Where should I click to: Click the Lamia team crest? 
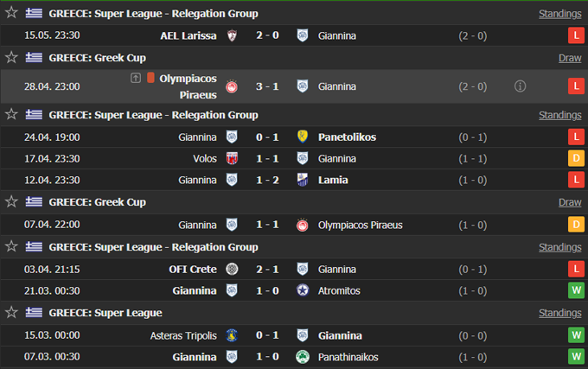point(303,180)
